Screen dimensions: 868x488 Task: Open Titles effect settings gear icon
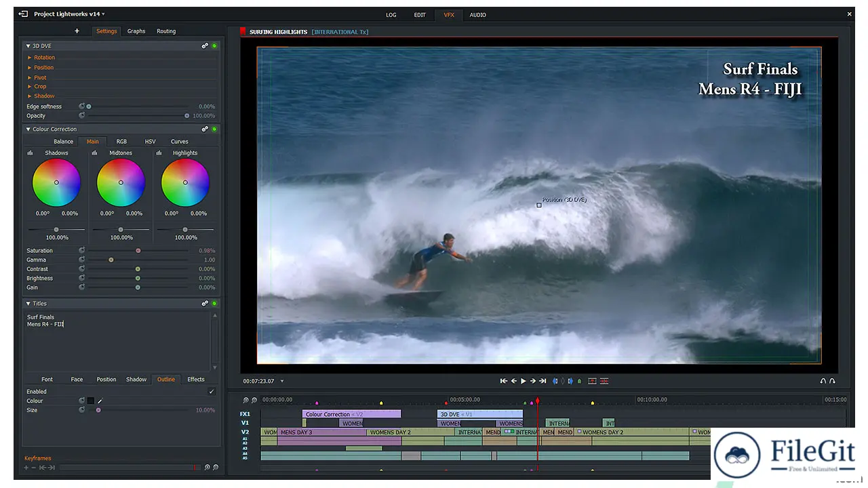[x=205, y=304]
